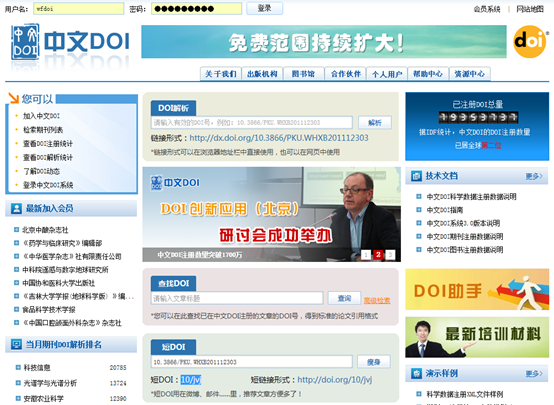Click the 当月期刊DOI解析排名 section icon
The image size is (554, 405).
[x=16, y=345]
